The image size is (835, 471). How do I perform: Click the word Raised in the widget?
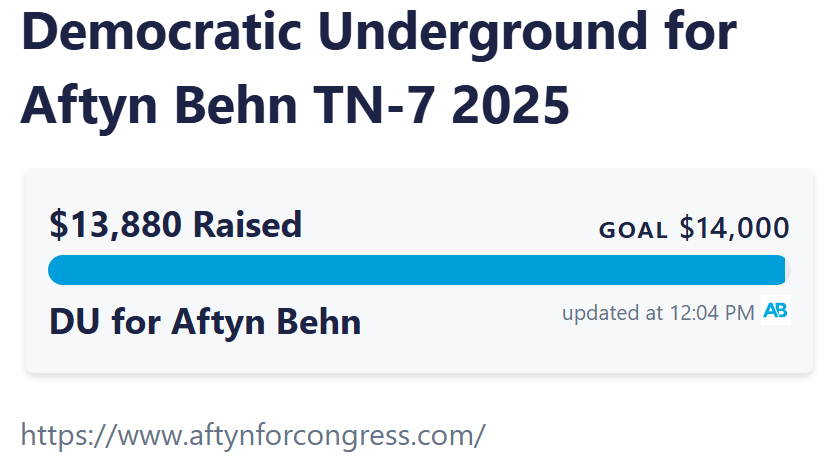247,225
